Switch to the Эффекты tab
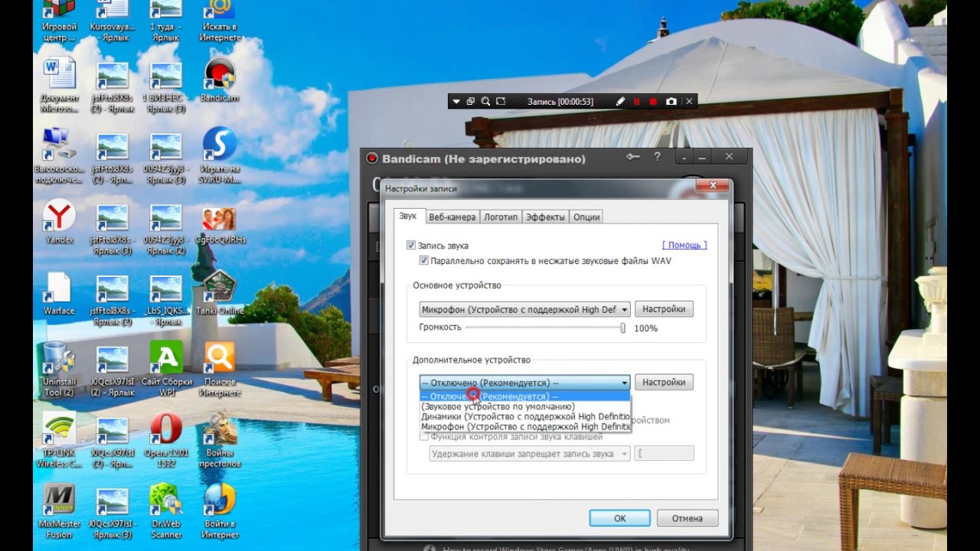 [x=546, y=217]
